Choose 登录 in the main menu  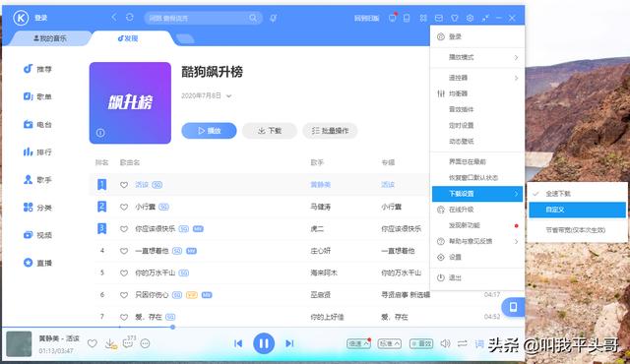[x=477, y=36]
